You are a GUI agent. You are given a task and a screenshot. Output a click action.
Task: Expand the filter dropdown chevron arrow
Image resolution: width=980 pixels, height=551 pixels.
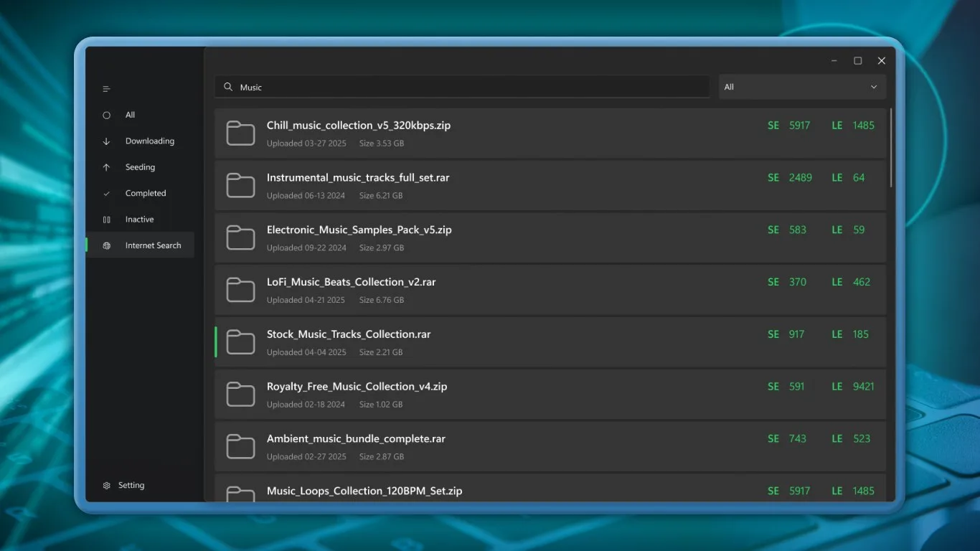[x=874, y=87]
